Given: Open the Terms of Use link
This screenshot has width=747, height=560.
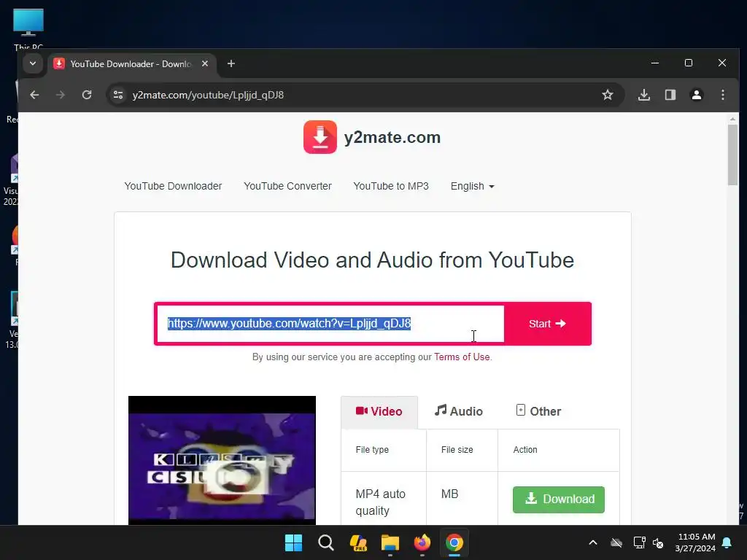Looking at the screenshot, I should pos(462,357).
